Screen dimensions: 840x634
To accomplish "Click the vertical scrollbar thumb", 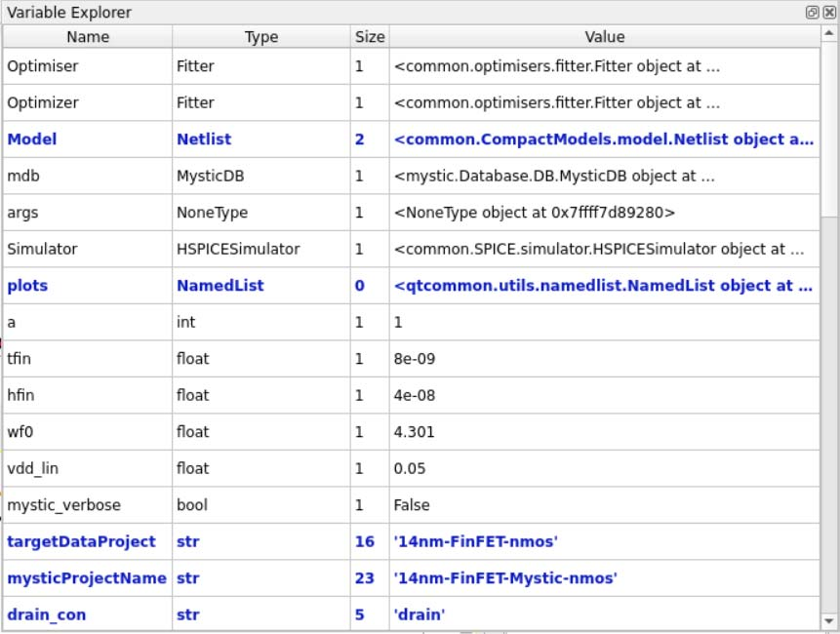I will [829, 127].
